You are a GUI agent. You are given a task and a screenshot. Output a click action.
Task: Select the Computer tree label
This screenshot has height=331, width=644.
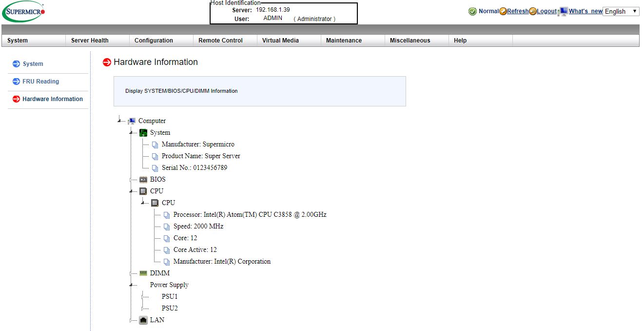152,121
